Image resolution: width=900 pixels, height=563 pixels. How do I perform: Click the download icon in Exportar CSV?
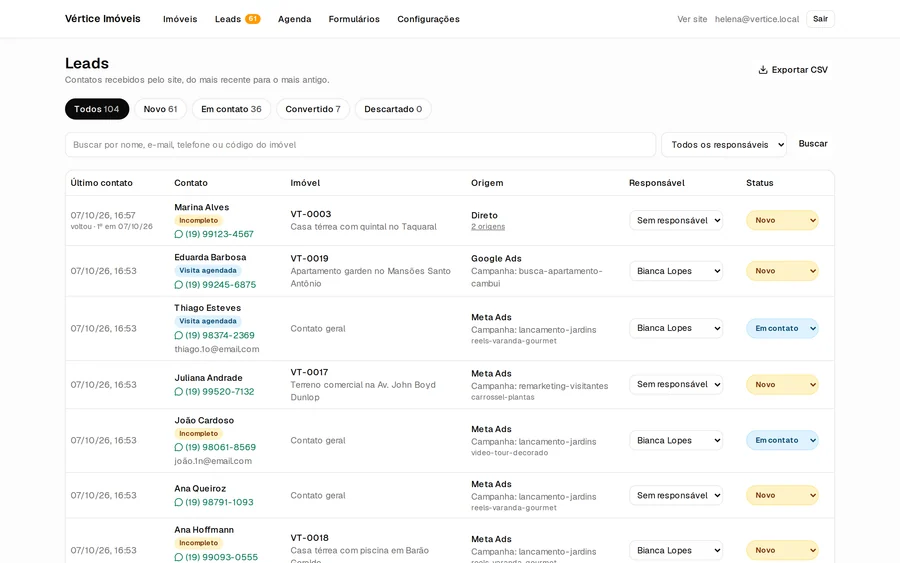763,70
